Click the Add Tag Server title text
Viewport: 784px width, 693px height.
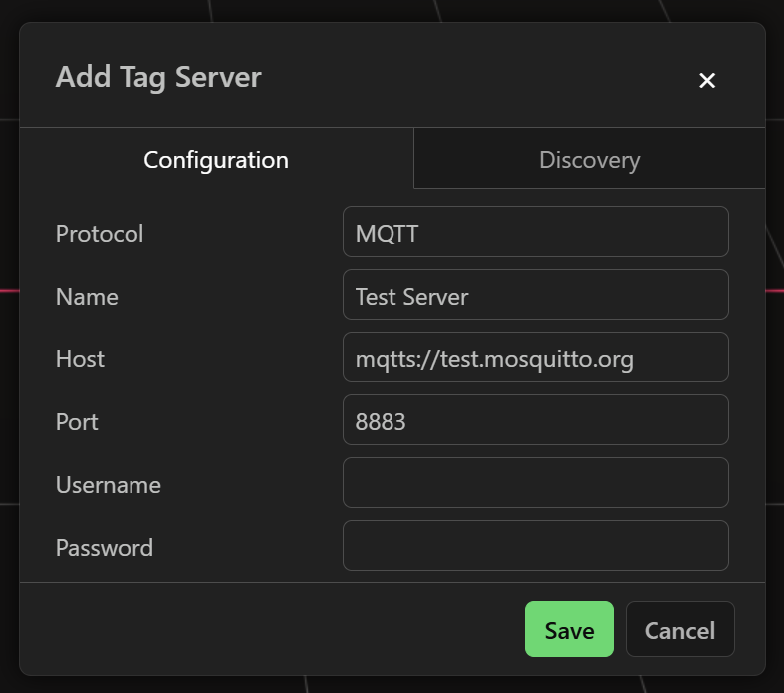coord(158,77)
